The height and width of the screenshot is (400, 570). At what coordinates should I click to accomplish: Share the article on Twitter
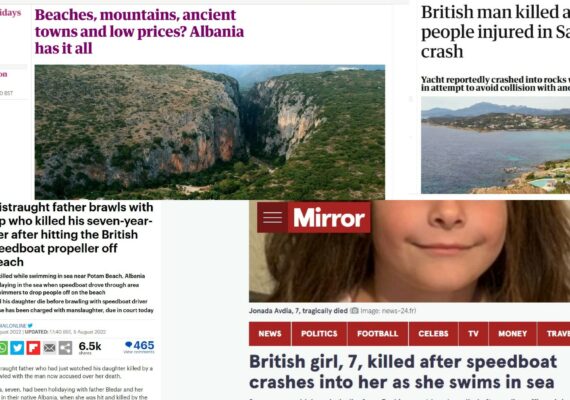[17, 348]
